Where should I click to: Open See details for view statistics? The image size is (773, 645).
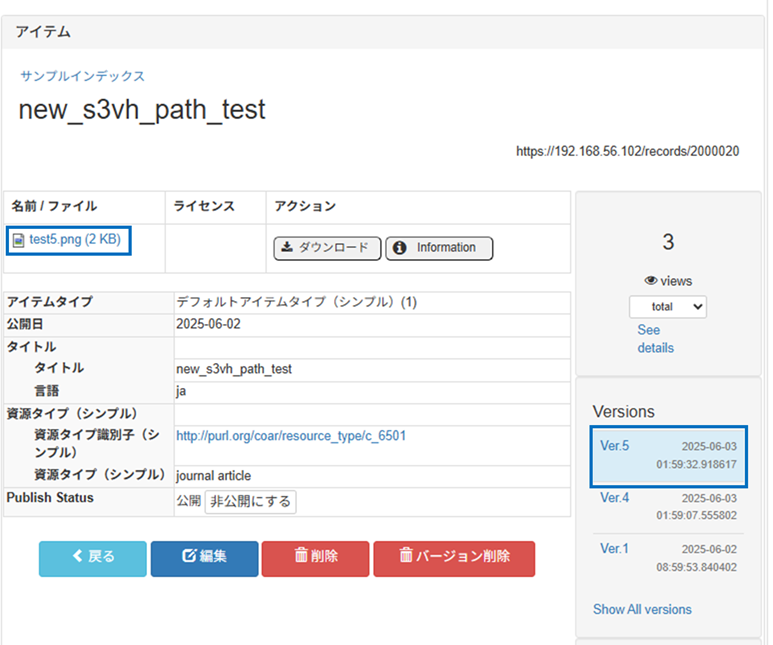pyautogui.click(x=655, y=339)
